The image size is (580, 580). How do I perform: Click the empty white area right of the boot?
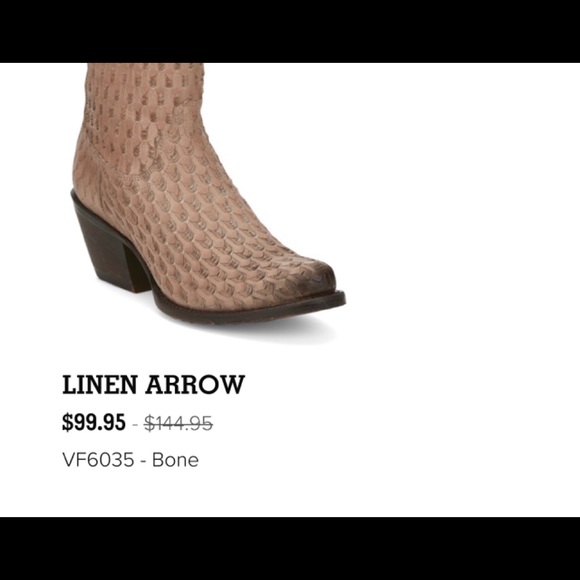[462, 203]
